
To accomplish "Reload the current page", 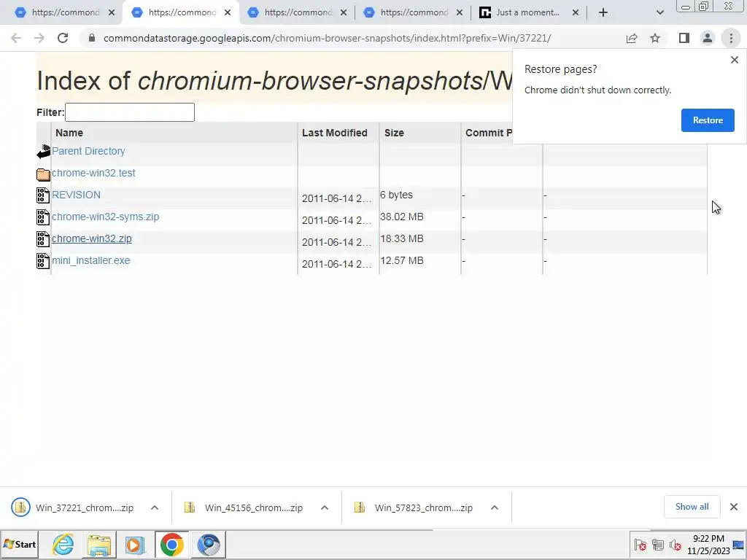I will pyautogui.click(x=63, y=38).
